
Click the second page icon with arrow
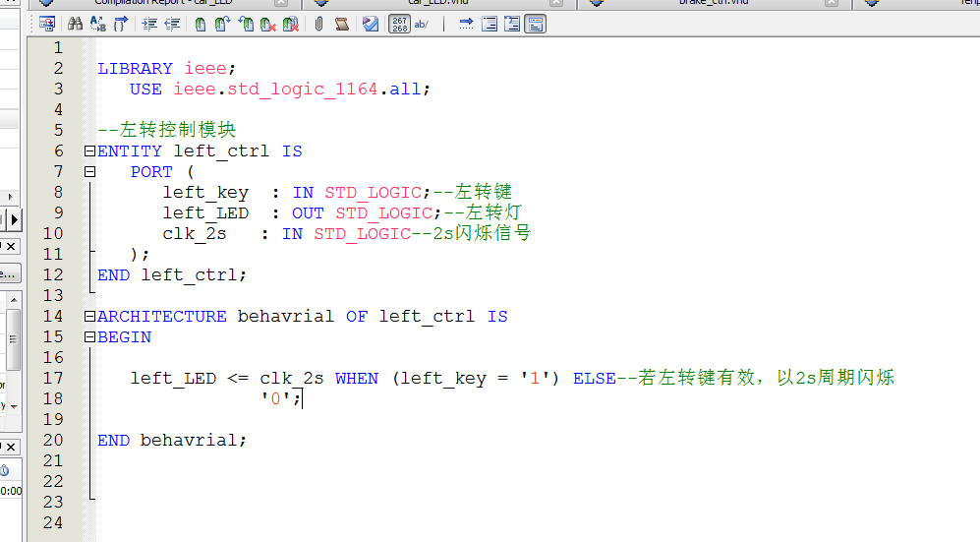[512, 24]
